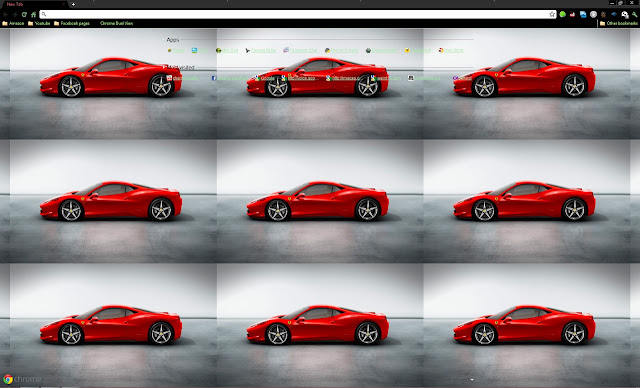Viewport: 640px width, 388px height.
Task: Open the Google most visited link
Action: [264, 78]
